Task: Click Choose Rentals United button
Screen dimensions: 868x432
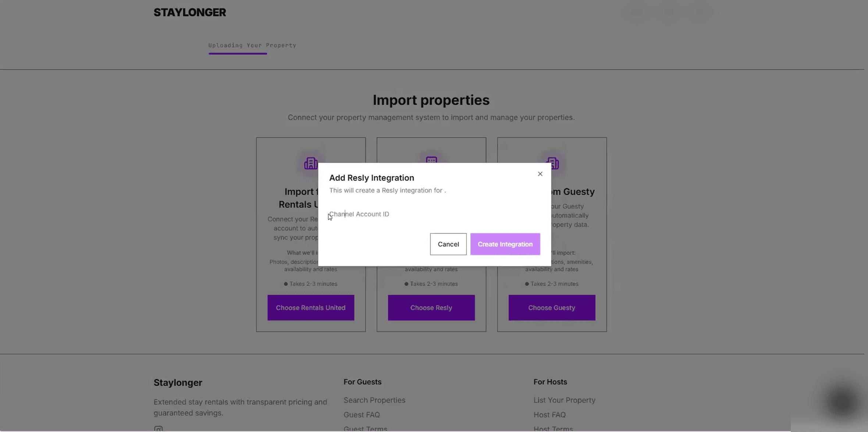Action: click(x=310, y=308)
